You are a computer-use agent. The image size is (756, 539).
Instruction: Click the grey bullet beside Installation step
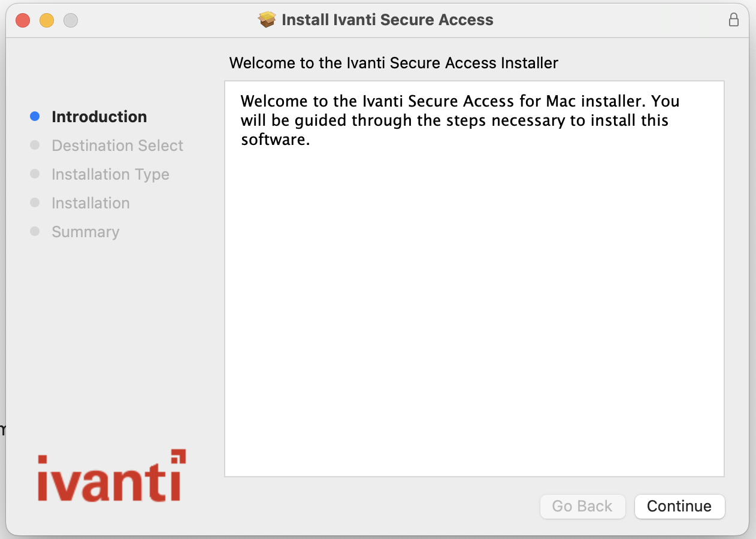tap(35, 203)
